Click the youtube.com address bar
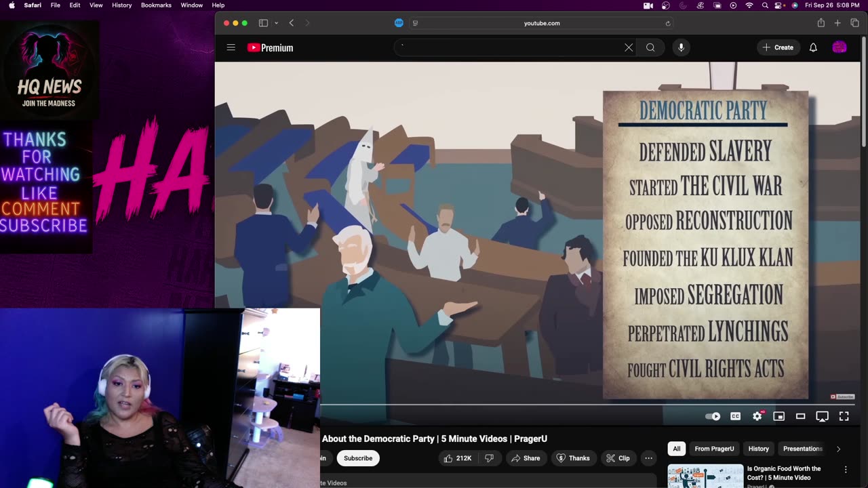 point(542,23)
